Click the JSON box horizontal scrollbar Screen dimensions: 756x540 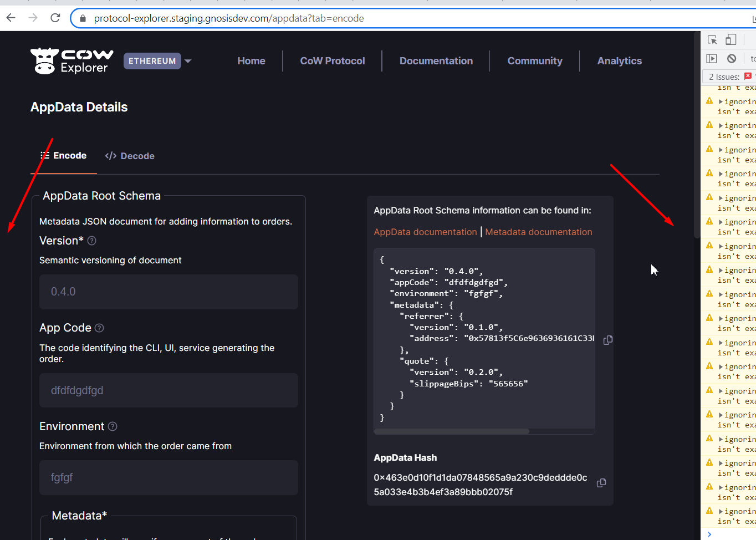point(452,431)
